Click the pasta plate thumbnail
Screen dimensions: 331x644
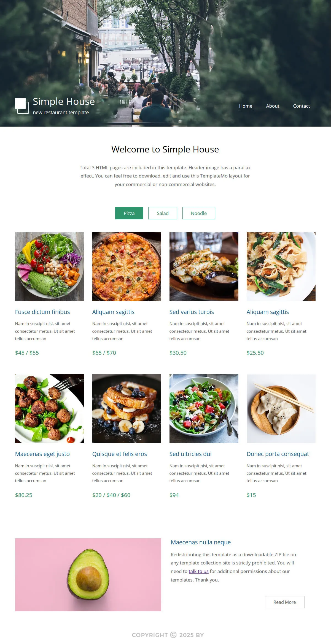(281, 267)
